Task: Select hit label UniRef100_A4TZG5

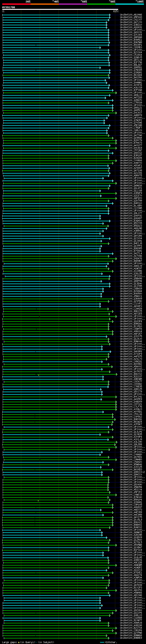Action: tap(131, 98)
